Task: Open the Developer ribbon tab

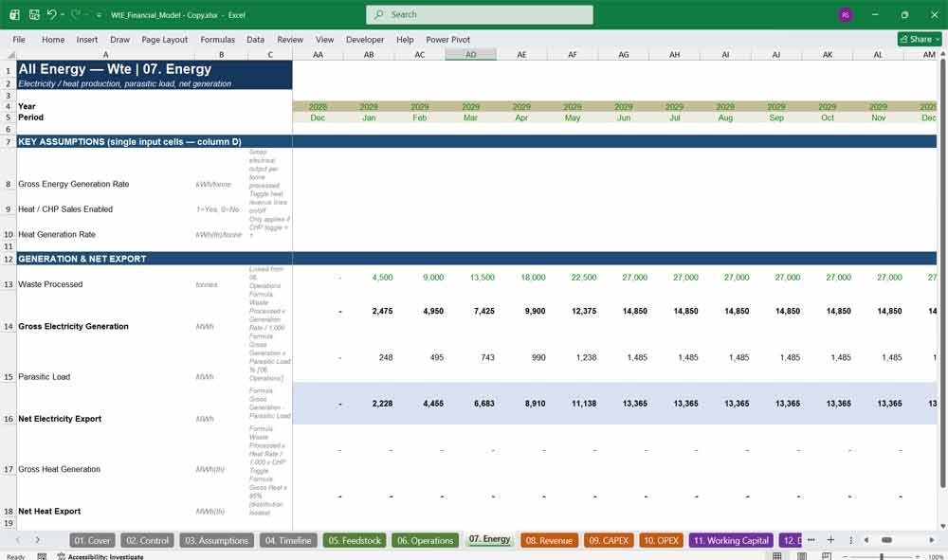Action: coord(365,39)
